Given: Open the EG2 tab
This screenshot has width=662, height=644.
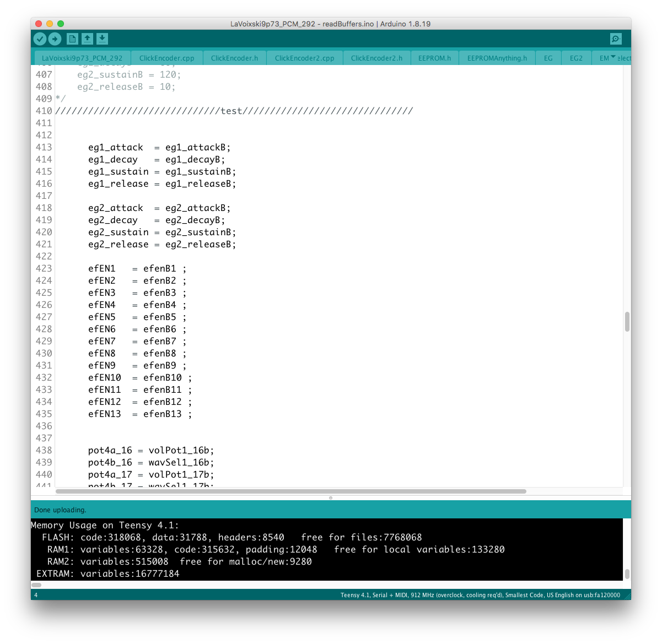Looking at the screenshot, I should [576, 58].
